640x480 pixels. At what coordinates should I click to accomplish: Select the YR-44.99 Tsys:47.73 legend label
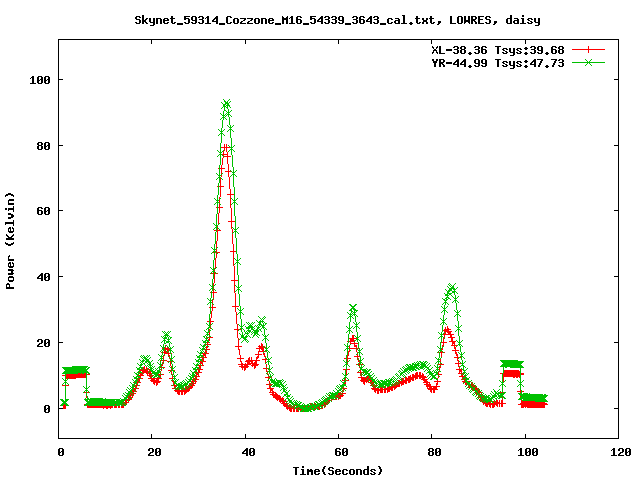click(498, 63)
